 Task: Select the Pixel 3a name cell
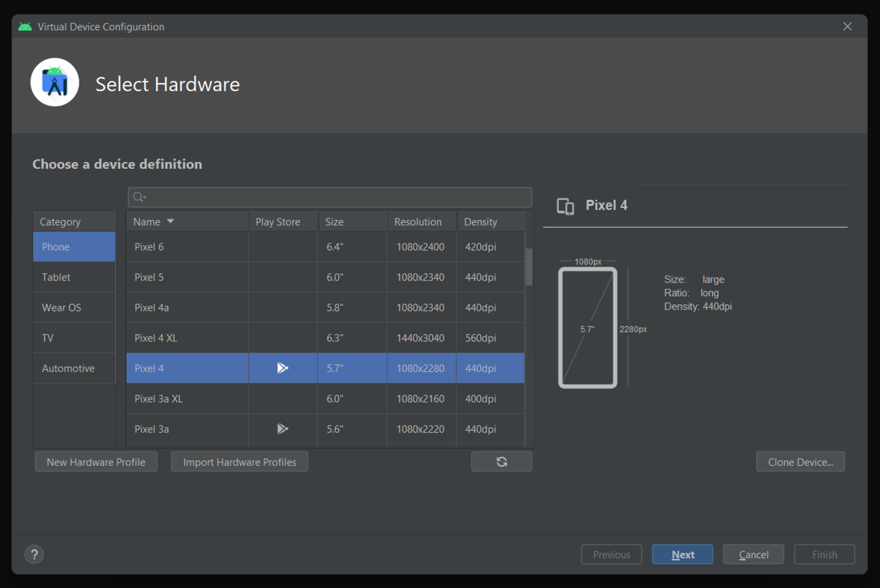click(x=187, y=428)
